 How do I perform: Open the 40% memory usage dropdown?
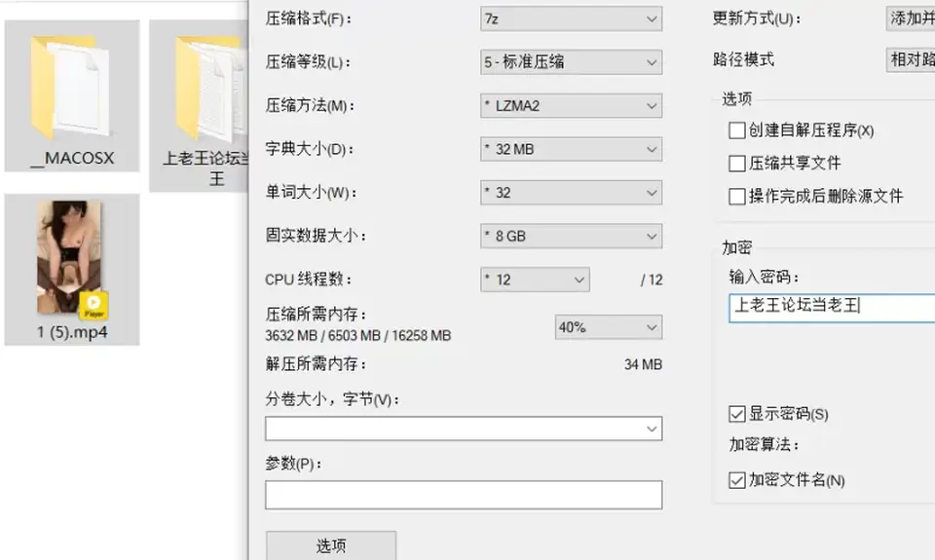(x=608, y=327)
